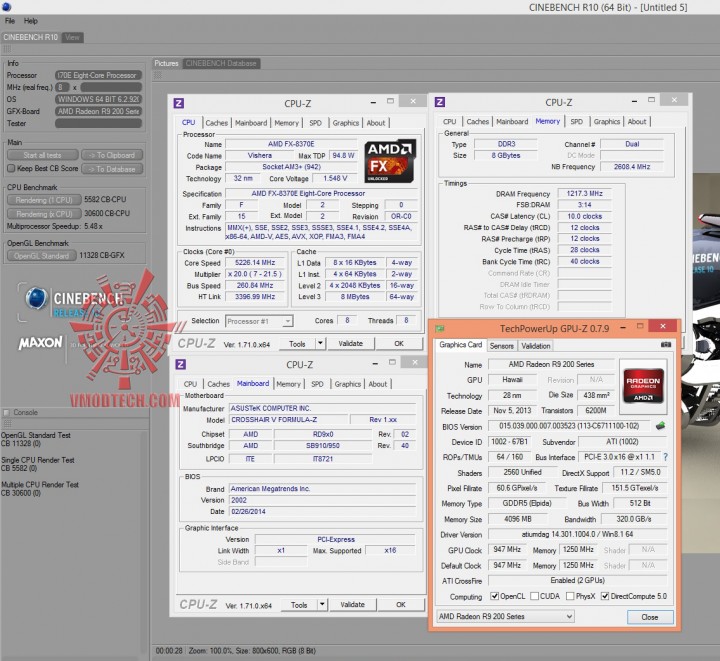Click the GPU-Z BIOS Version value field
The image size is (720, 661).
(x=569, y=426)
